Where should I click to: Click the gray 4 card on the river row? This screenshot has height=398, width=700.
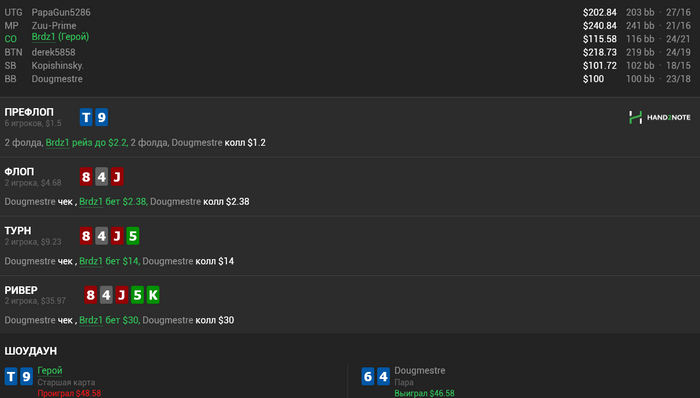coord(106,295)
